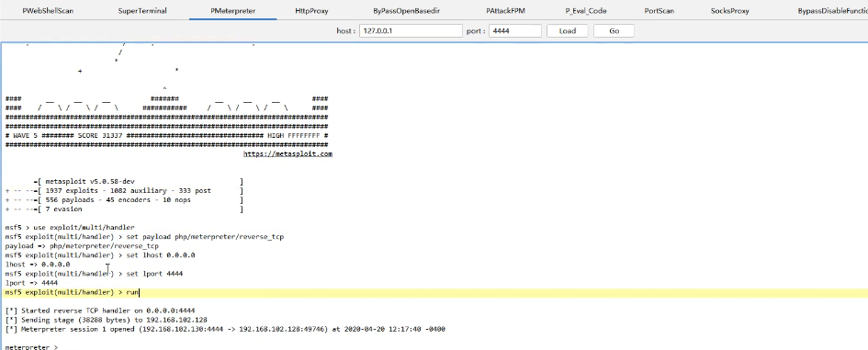Screen dimensions: 868x350
Task: Click the 'set payload php/meterpreter/reverse_tcp' command line
Action: coord(144,237)
